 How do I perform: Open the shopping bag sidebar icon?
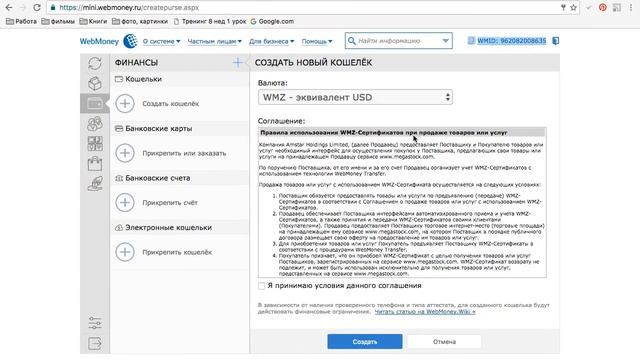[95, 164]
